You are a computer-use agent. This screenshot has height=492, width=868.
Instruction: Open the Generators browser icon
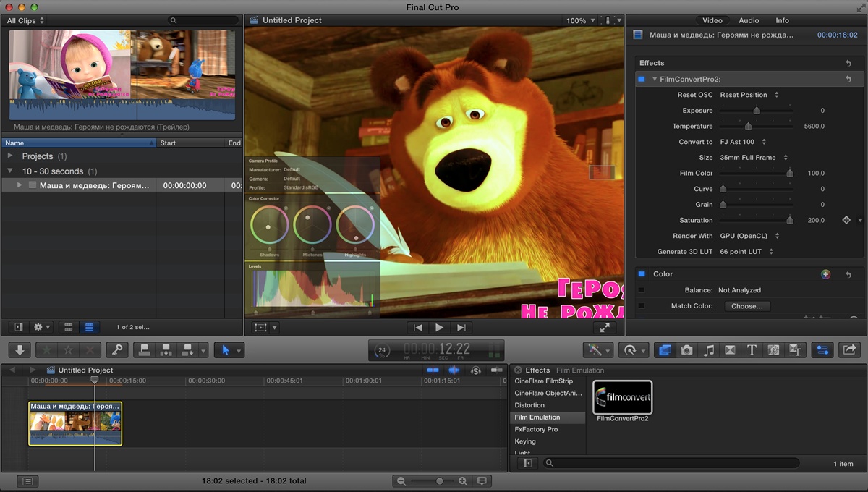(x=773, y=349)
